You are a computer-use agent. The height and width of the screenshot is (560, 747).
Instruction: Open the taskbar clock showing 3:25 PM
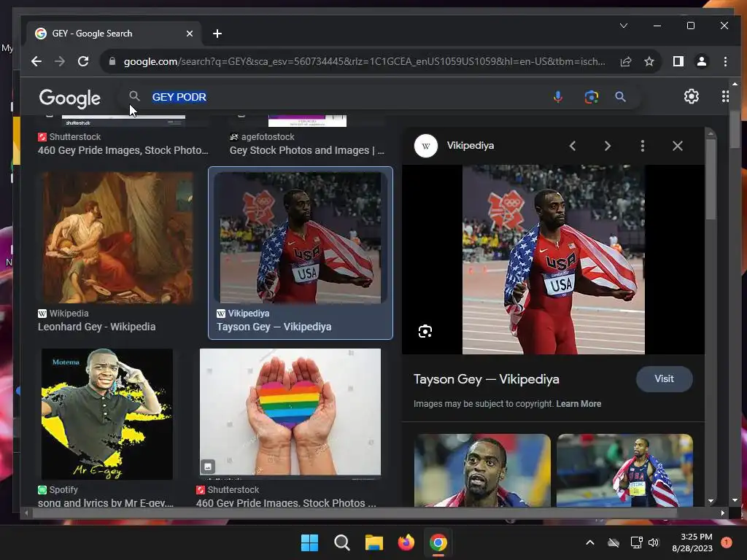click(692, 542)
